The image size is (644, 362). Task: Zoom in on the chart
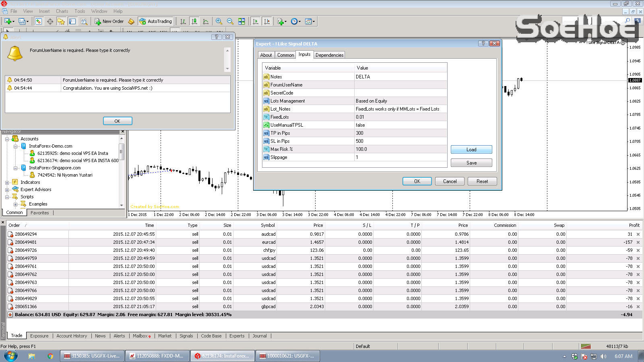(x=219, y=21)
